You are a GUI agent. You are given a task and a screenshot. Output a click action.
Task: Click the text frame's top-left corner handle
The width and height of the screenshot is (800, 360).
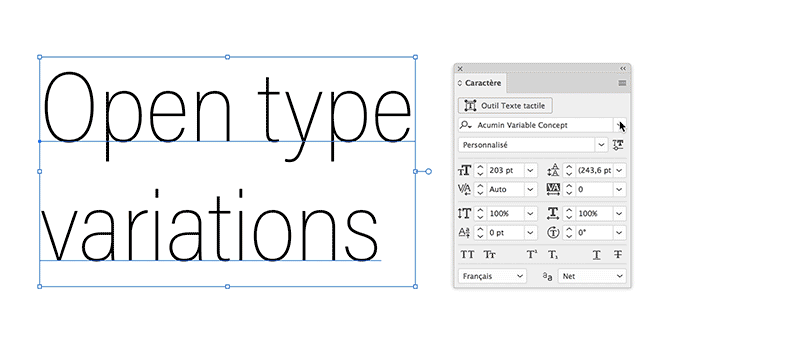[x=40, y=57]
